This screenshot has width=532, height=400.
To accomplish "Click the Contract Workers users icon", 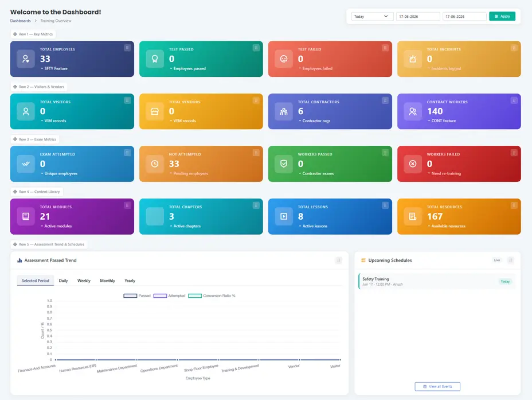I will pos(413,111).
